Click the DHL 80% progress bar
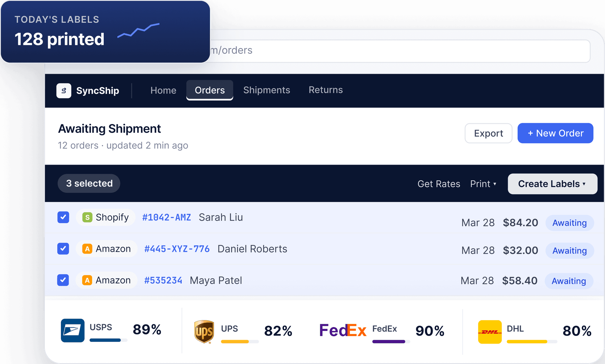The image size is (605, 364). click(532, 342)
